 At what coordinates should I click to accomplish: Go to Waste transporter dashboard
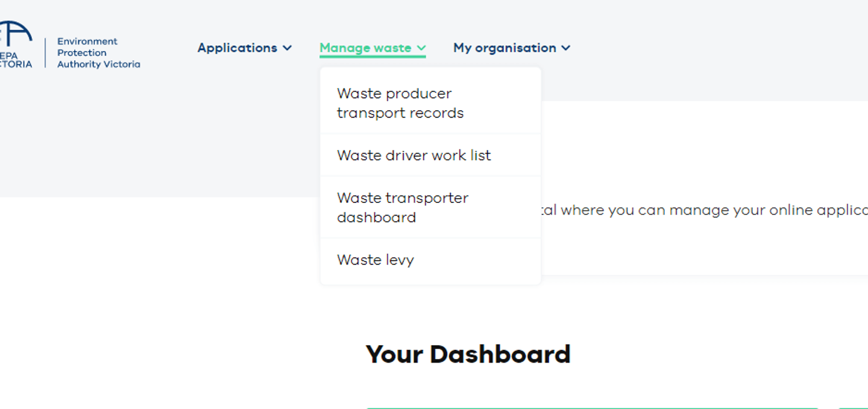click(430, 207)
